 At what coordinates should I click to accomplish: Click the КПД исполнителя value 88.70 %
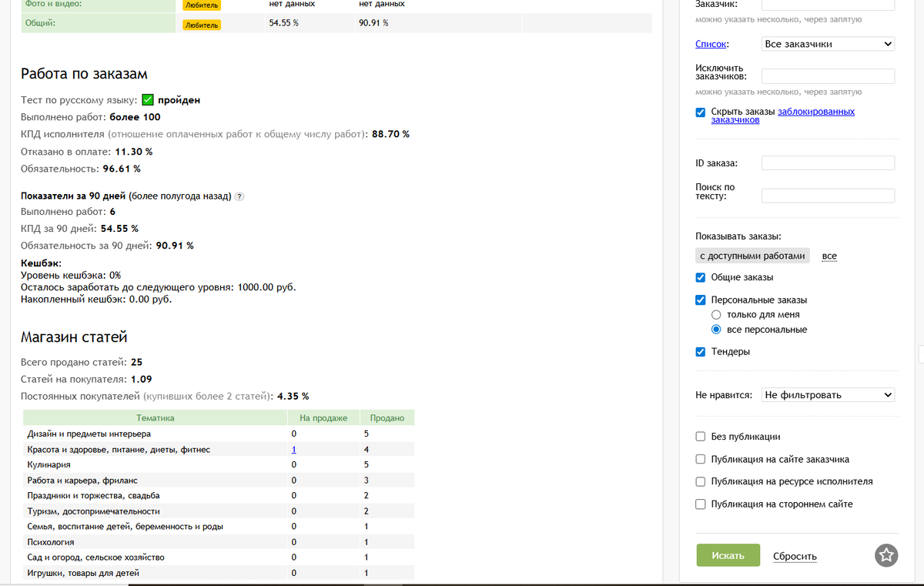point(390,134)
